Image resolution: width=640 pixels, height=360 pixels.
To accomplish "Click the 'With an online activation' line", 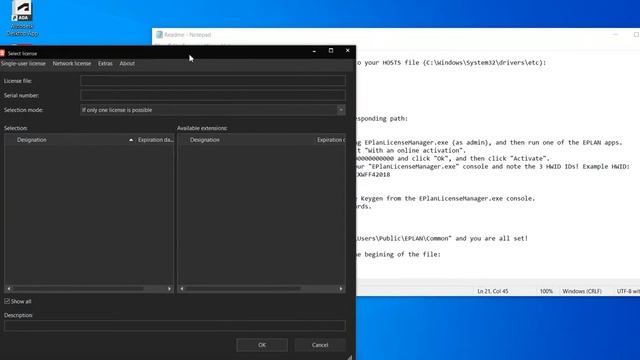I will (411, 151).
